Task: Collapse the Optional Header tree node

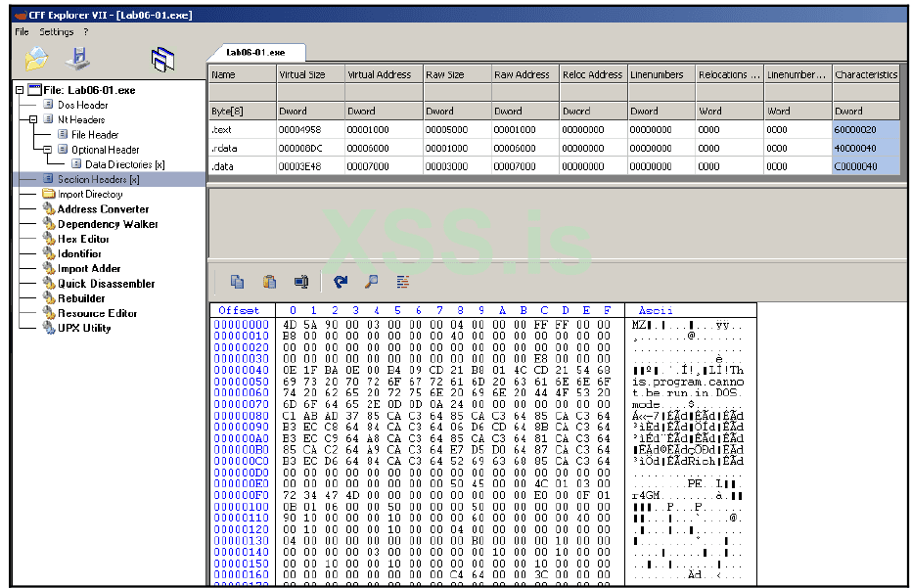Action: tap(48, 150)
